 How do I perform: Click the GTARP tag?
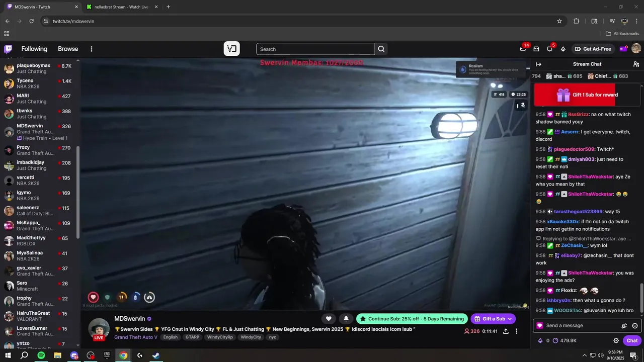192,337
